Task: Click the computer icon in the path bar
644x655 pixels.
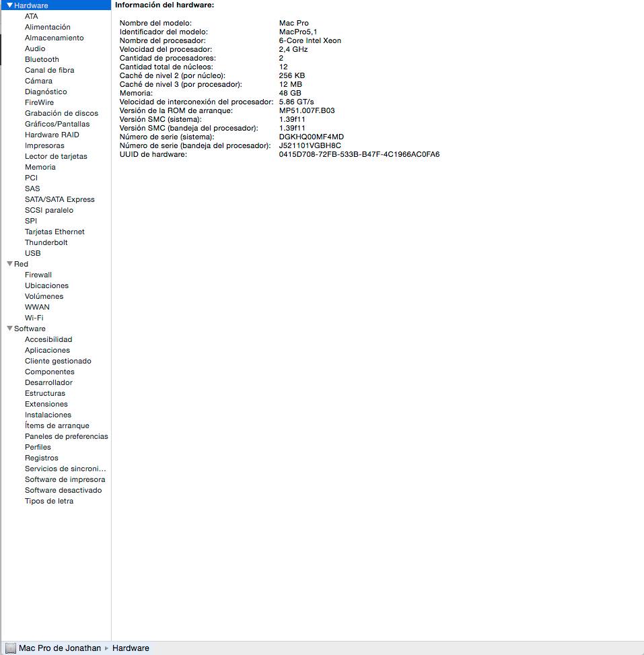Action: pyautogui.click(x=11, y=648)
